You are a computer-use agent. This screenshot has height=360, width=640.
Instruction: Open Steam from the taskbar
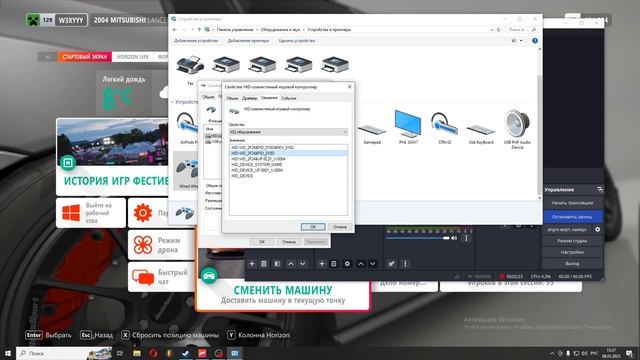186,353
